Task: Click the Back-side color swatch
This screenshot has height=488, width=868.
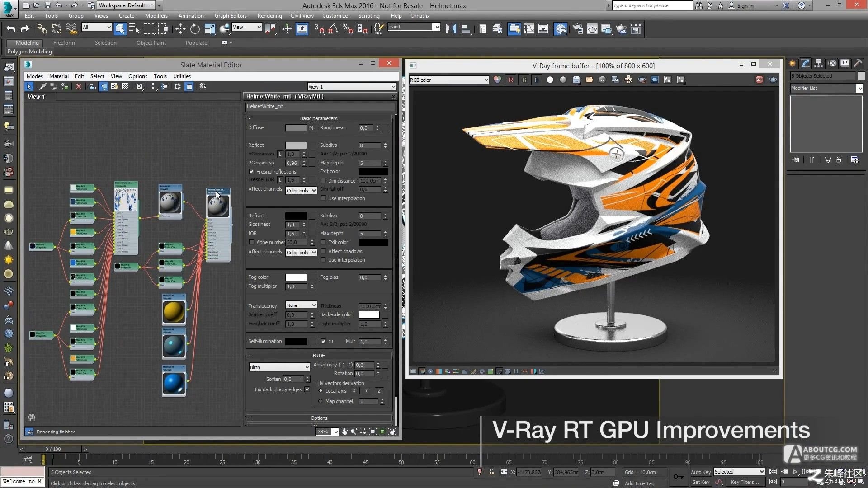Action: (369, 314)
